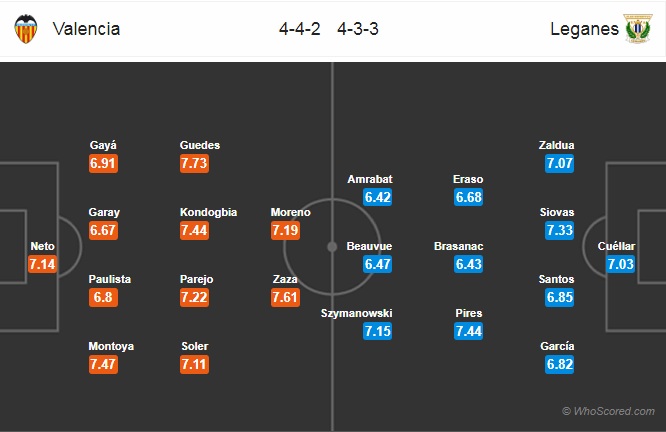
Task: Select Siovas' 7.33 rating badge
Action: pyautogui.click(x=560, y=230)
